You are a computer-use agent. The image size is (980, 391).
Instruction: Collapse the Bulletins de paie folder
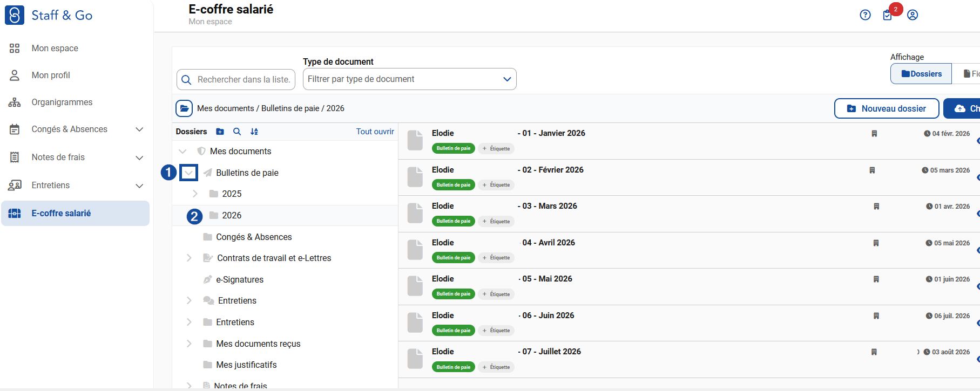[188, 173]
